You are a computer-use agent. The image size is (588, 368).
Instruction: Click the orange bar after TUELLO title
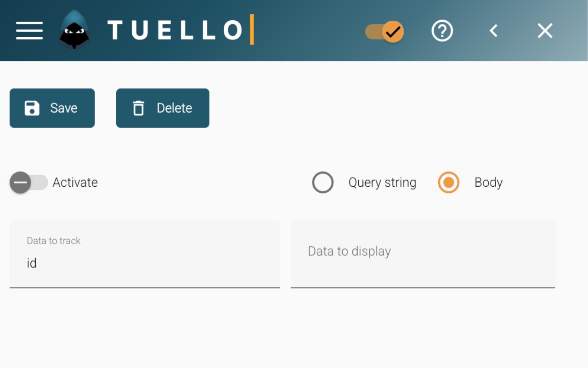coord(252,30)
